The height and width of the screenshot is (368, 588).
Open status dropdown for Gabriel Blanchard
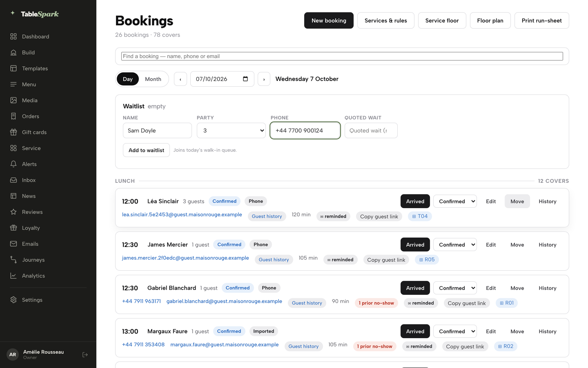pyautogui.click(x=455, y=288)
